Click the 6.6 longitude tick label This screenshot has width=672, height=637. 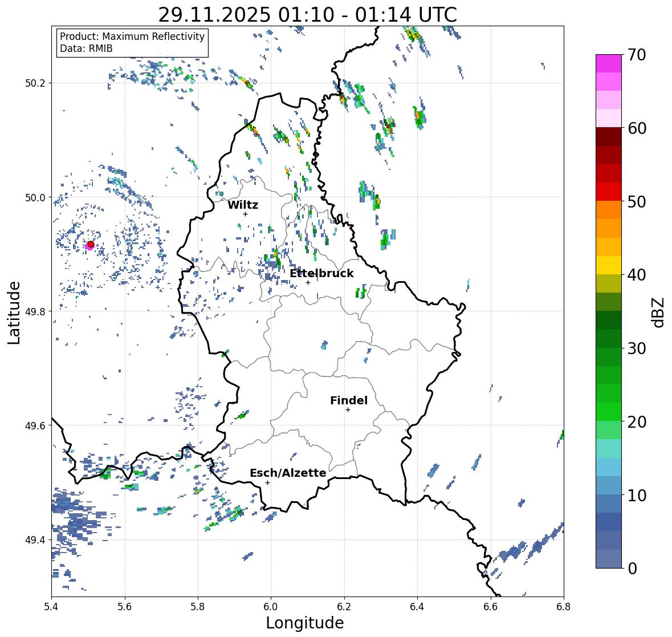click(x=491, y=606)
